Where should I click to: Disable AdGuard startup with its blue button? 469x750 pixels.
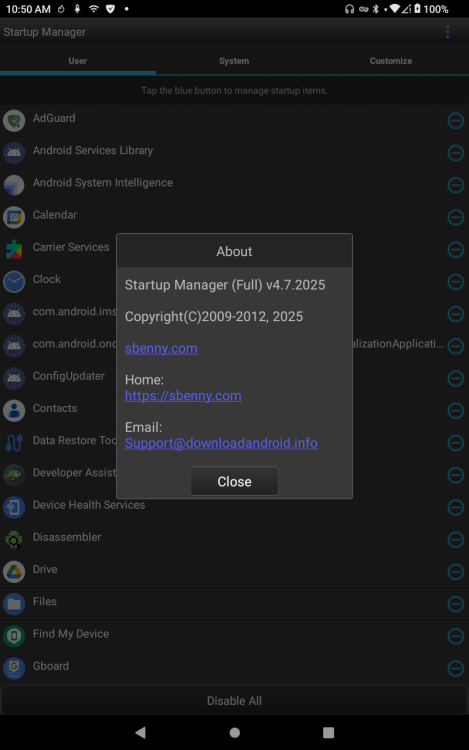(456, 121)
